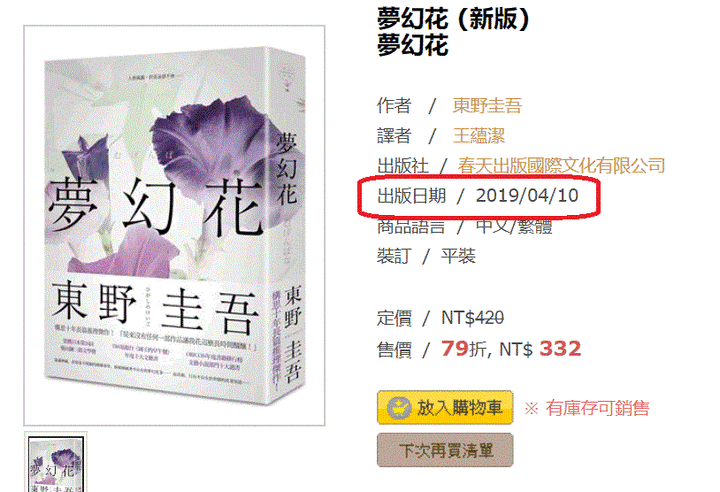Open publisher link 春天出版國際文化有限公司
This screenshot has width=720, height=492.
561,165
